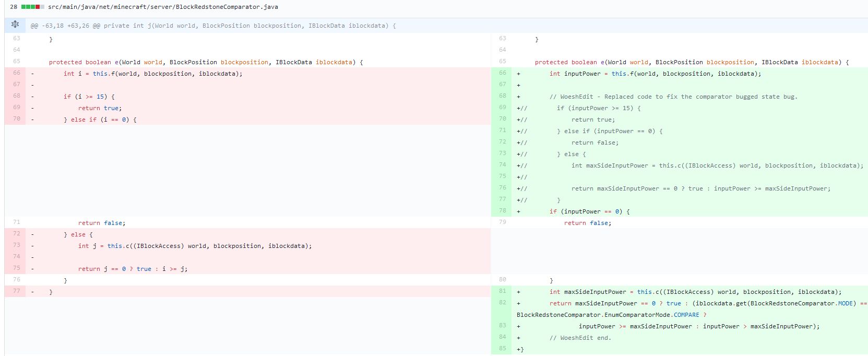Select line number 85 on the right side
868x356 pixels.
tap(502, 348)
